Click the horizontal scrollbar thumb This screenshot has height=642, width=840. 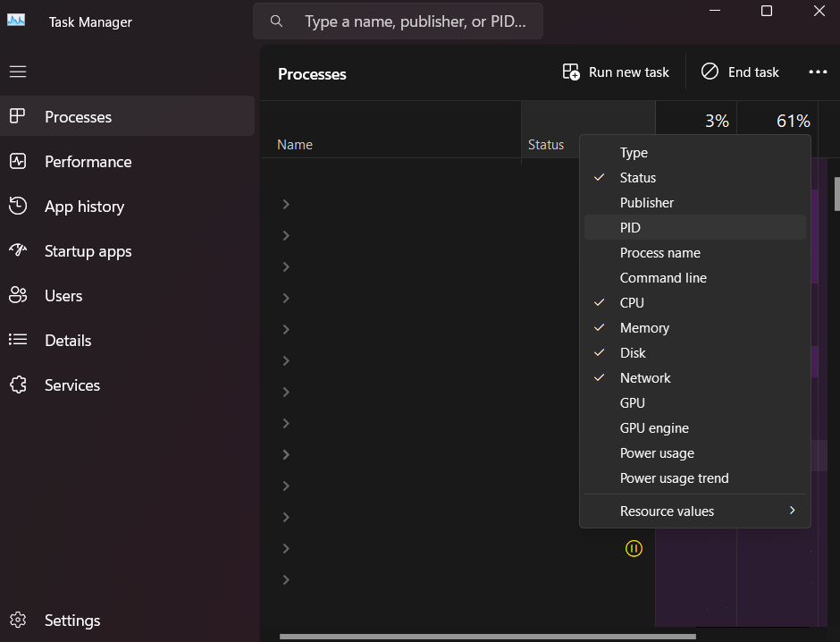(x=488, y=637)
